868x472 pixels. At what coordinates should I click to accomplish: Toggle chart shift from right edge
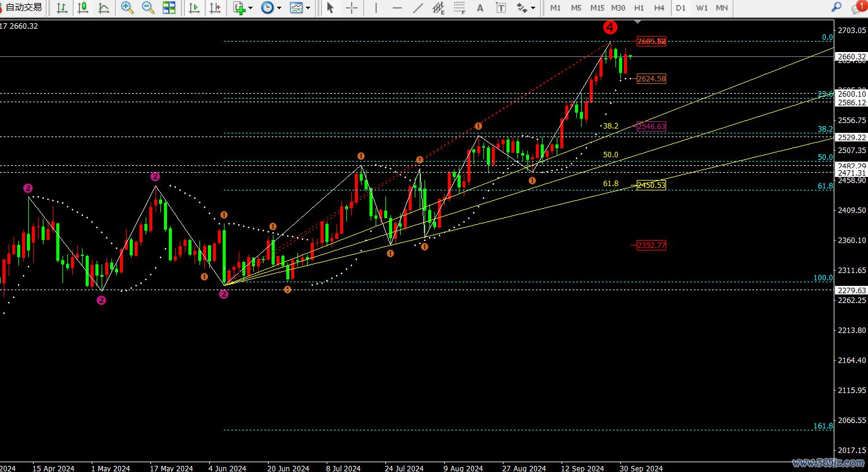[x=215, y=8]
